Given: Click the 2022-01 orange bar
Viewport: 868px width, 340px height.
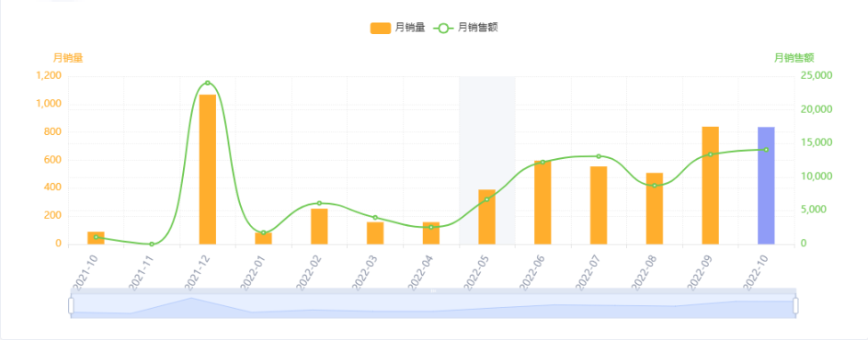Looking at the screenshot, I should click(x=264, y=238).
